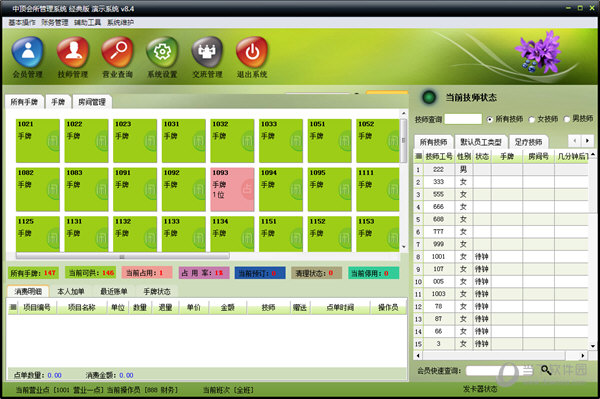The image size is (600, 399).
Task: Select hand-card tile 1092
Action: click(x=183, y=189)
